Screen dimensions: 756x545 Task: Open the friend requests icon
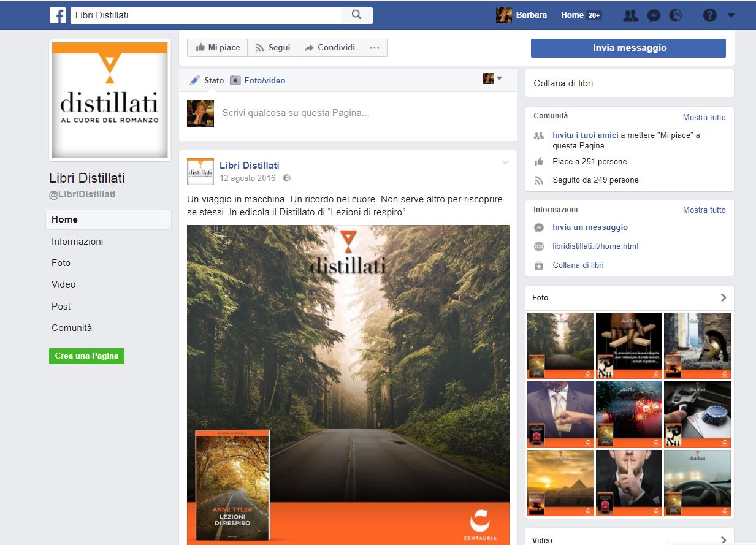point(630,16)
